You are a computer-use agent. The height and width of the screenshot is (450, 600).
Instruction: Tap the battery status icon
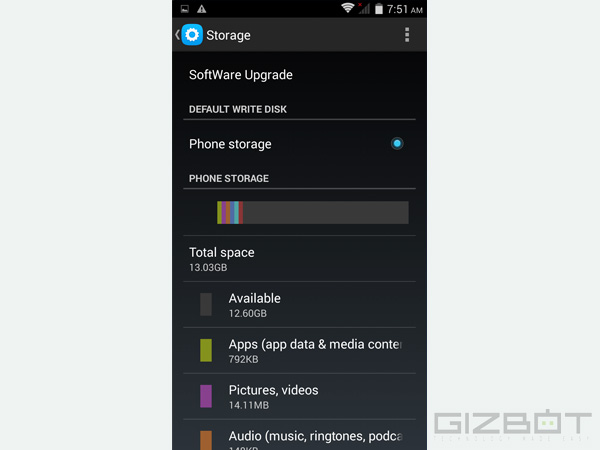tap(378, 8)
